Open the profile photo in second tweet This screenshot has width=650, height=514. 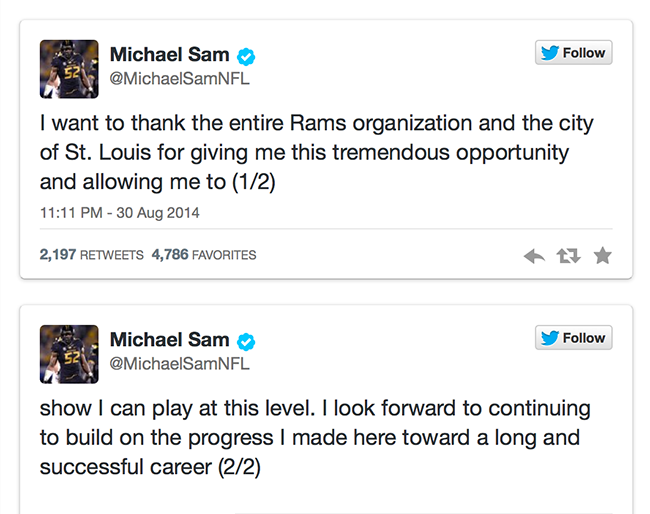(x=69, y=354)
